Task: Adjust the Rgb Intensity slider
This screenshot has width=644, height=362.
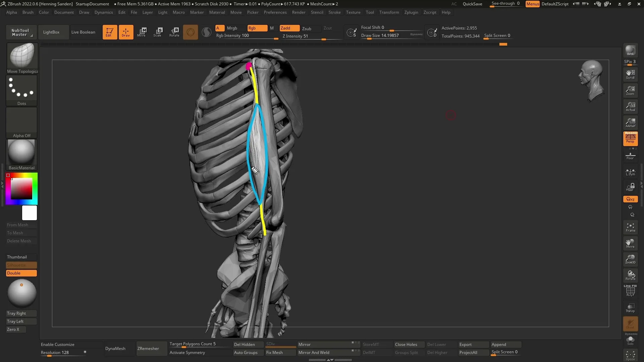Action: [x=247, y=36]
